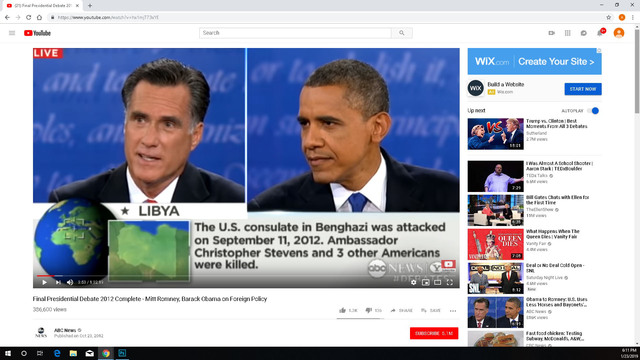Click the Chrome address bar
Image resolution: width=640 pixels, height=360 pixels.
point(327,18)
